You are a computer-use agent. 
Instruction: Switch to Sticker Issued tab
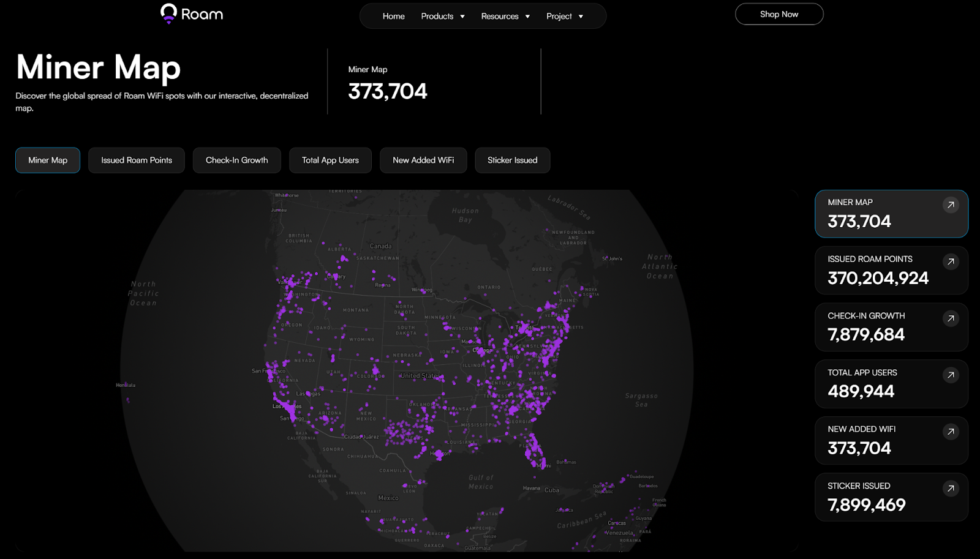tap(513, 160)
